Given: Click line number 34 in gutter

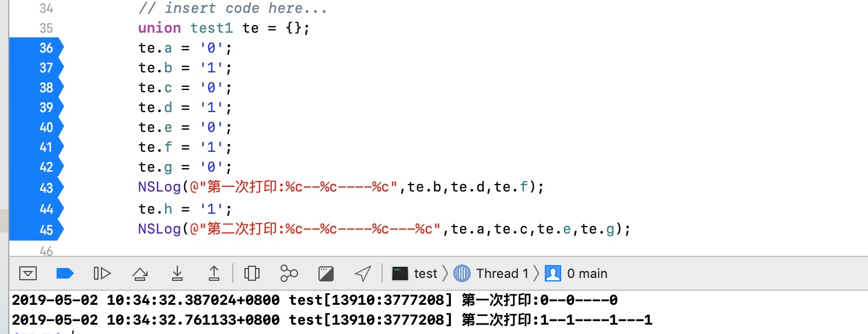Looking at the screenshot, I should click(45, 9).
